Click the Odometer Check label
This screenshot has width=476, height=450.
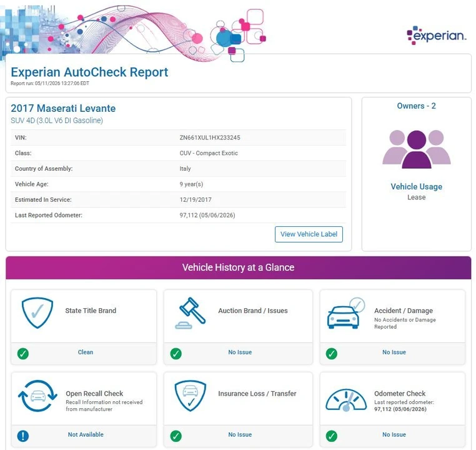coord(400,394)
